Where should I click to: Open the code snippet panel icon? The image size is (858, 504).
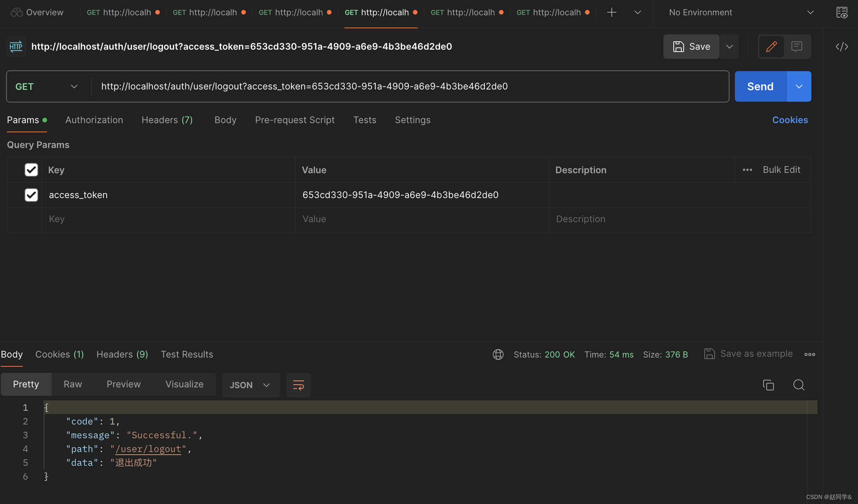pos(842,47)
